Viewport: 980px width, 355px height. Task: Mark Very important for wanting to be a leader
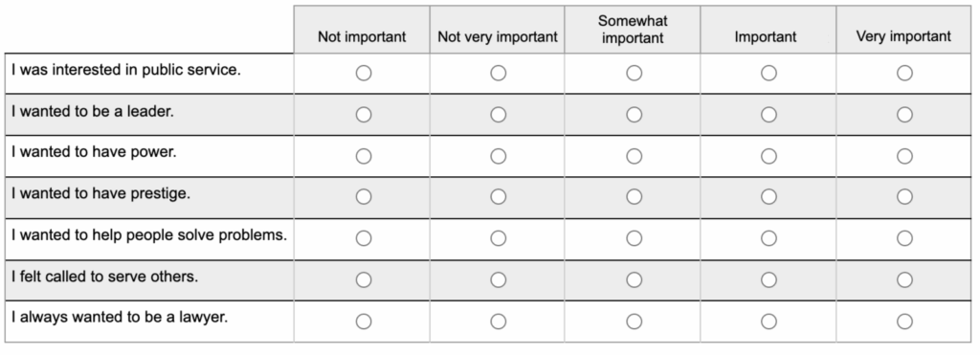point(904,115)
